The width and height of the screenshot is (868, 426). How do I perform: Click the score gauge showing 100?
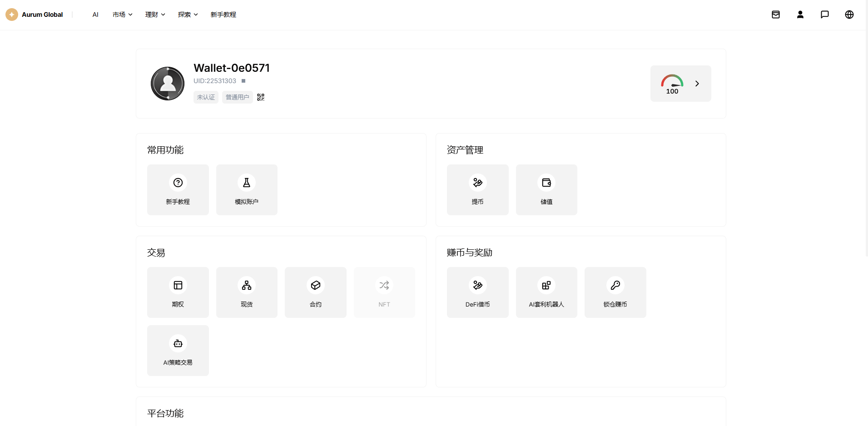[x=672, y=84]
